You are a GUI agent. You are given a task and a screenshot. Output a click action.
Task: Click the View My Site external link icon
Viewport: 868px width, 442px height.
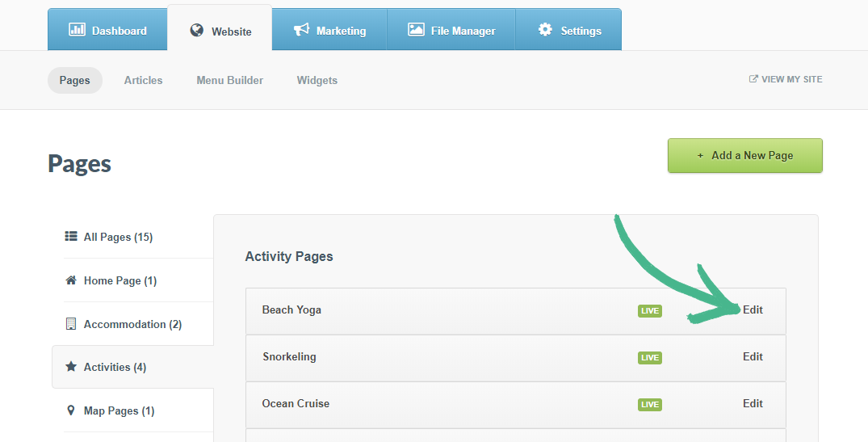(x=753, y=79)
